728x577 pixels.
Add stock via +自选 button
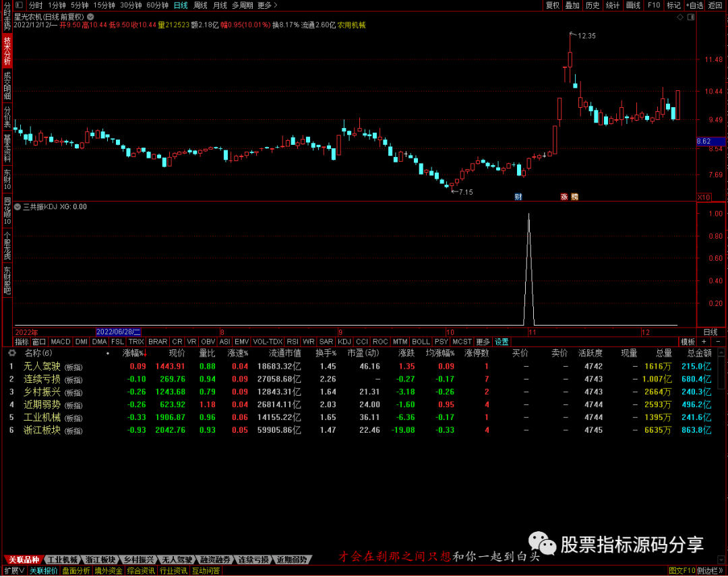click(694, 5)
